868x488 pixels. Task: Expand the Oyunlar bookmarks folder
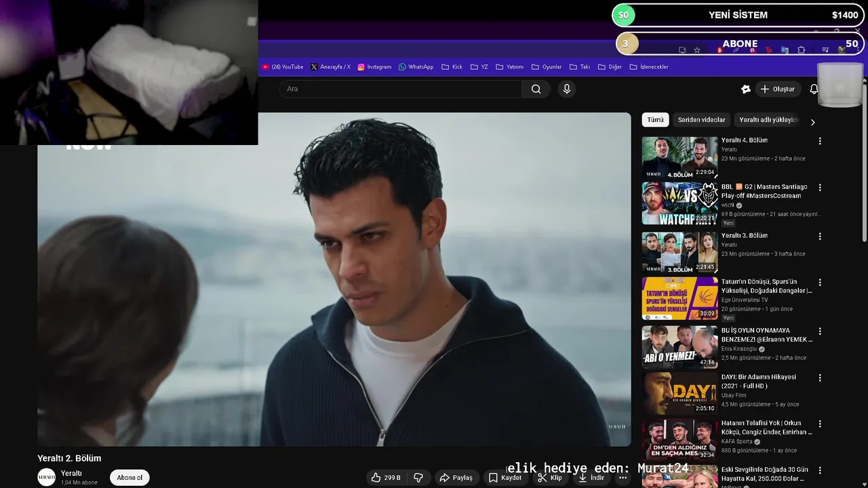pyautogui.click(x=547, y=67)
